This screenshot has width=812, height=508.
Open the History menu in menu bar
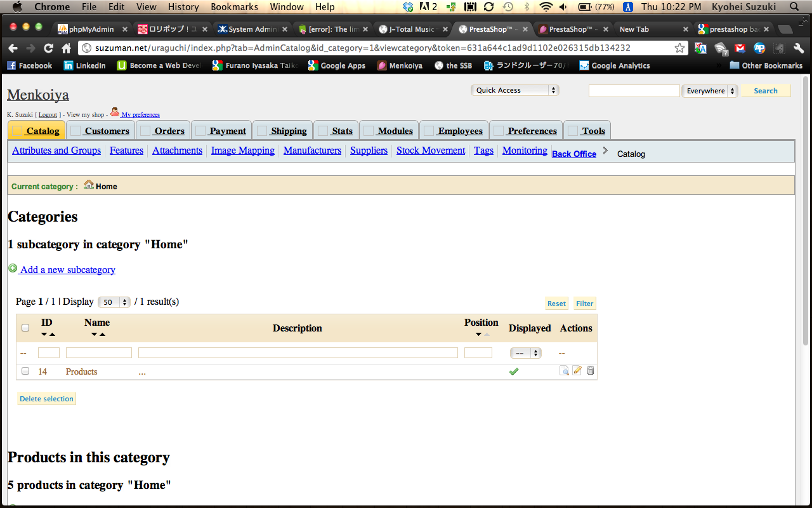click(183, 7)
